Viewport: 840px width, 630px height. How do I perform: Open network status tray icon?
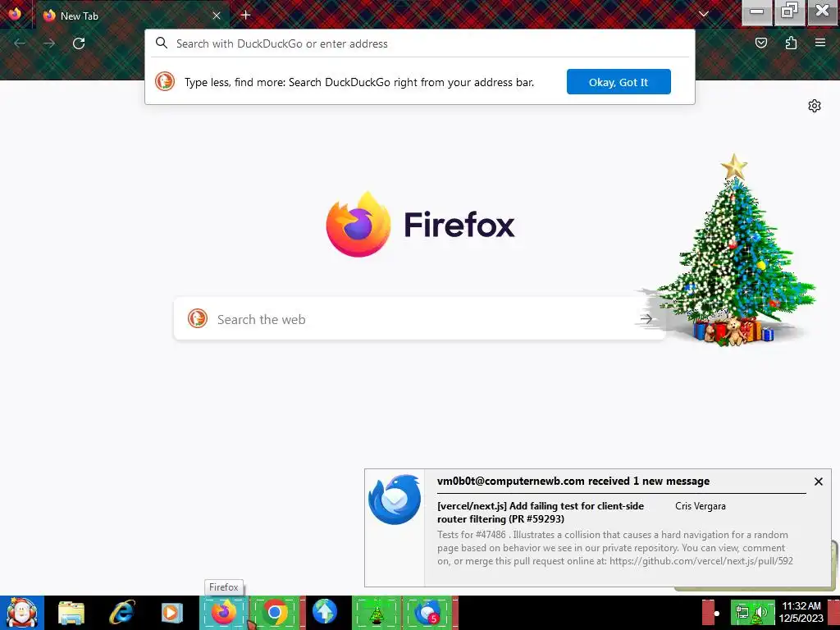tap(742, 613)
